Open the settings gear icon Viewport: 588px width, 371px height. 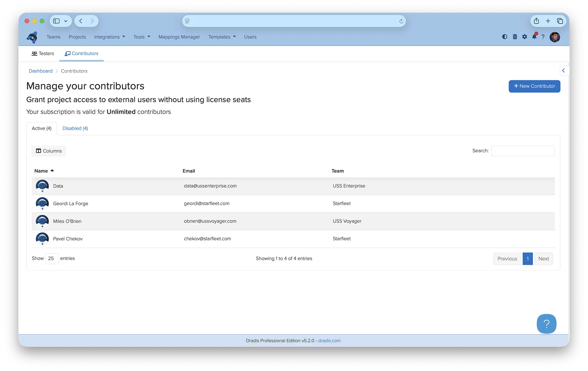click(x=525, y=37)
